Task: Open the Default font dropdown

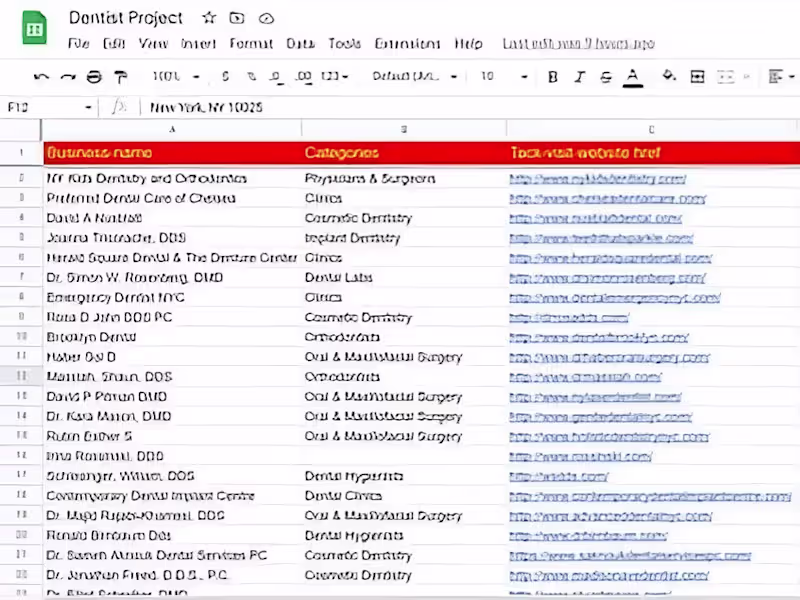Action: point(414,77)
